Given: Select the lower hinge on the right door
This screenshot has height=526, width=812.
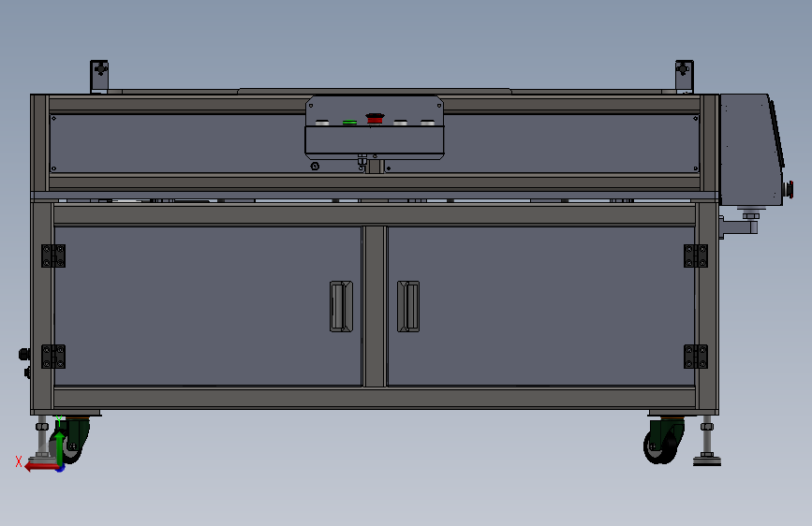Looking at the screenshot, I should point(696,357).
